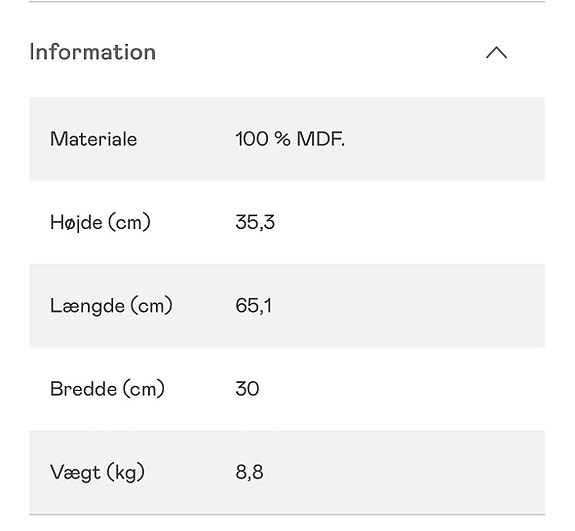This screenshot has height=531, width=575.
Task: Collapse the Information section with chevron
Action: (496, 53)
